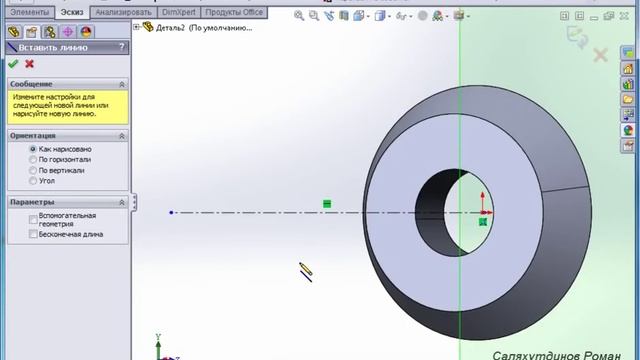Switch to Анализировать tab
The width and height of the screenshot is (640, 360).
click(123, 12)
